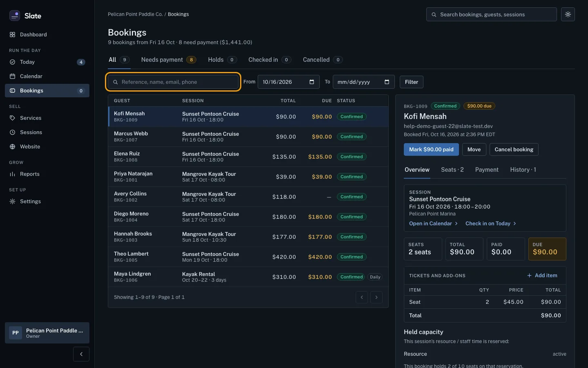Viewport: 588px width, 368px height.
Task: Go to the next page of bookings
Action: (376, 297)
